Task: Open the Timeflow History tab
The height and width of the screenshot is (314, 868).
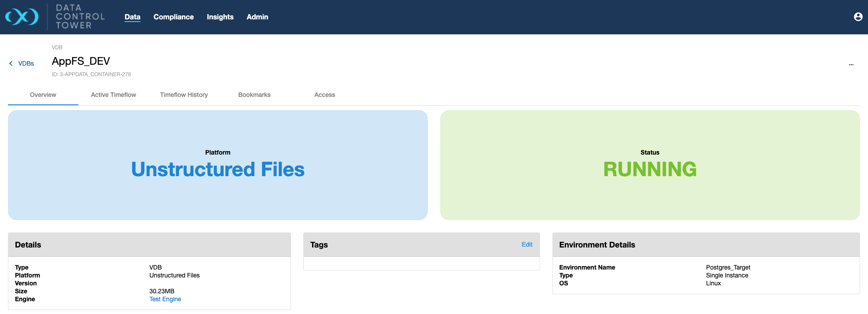Action: pos(184,95)
